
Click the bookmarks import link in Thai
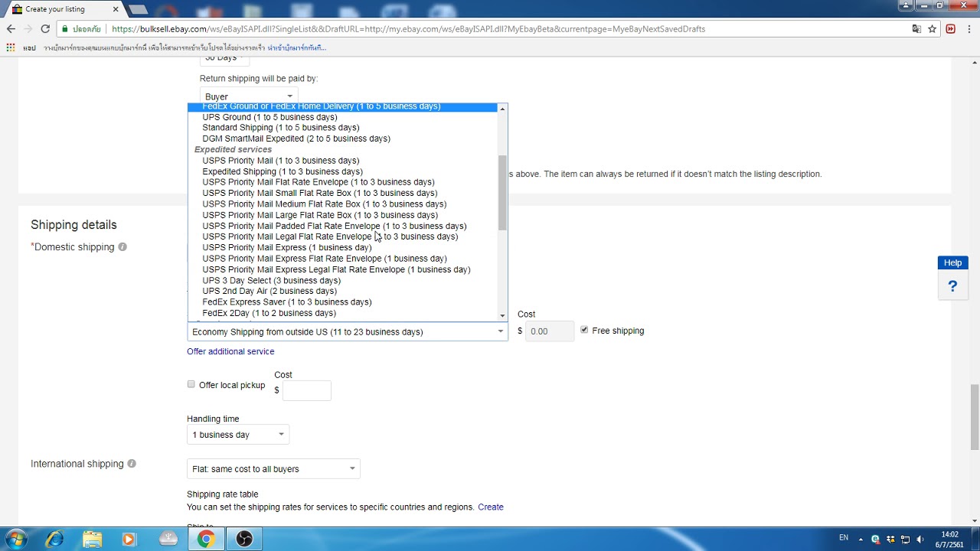297,47
